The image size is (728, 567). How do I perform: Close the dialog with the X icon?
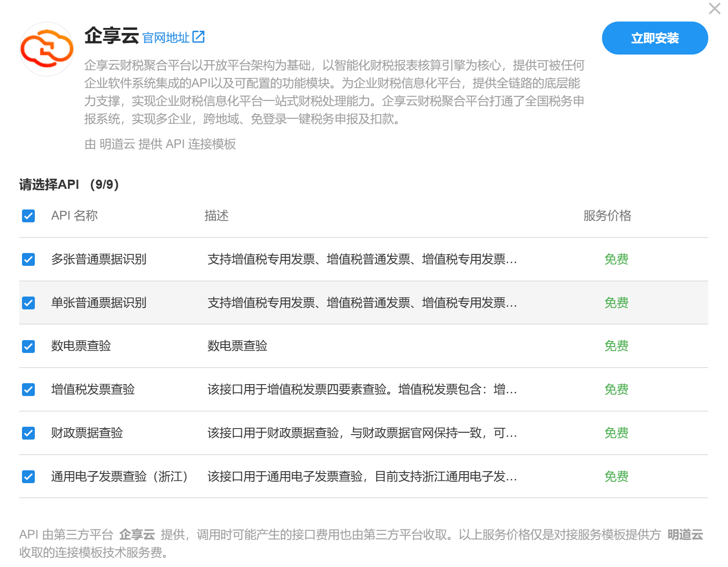pyautogui.click(x=714, y=9)
